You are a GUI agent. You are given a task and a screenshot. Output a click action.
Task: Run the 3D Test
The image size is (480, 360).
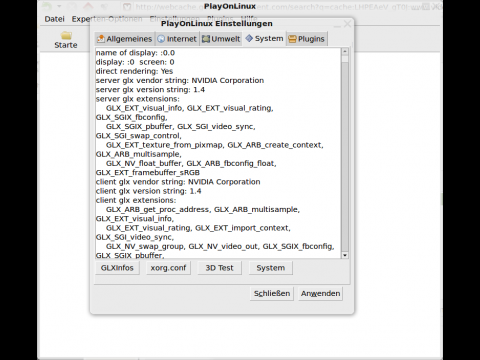click(x=219, y=268)
